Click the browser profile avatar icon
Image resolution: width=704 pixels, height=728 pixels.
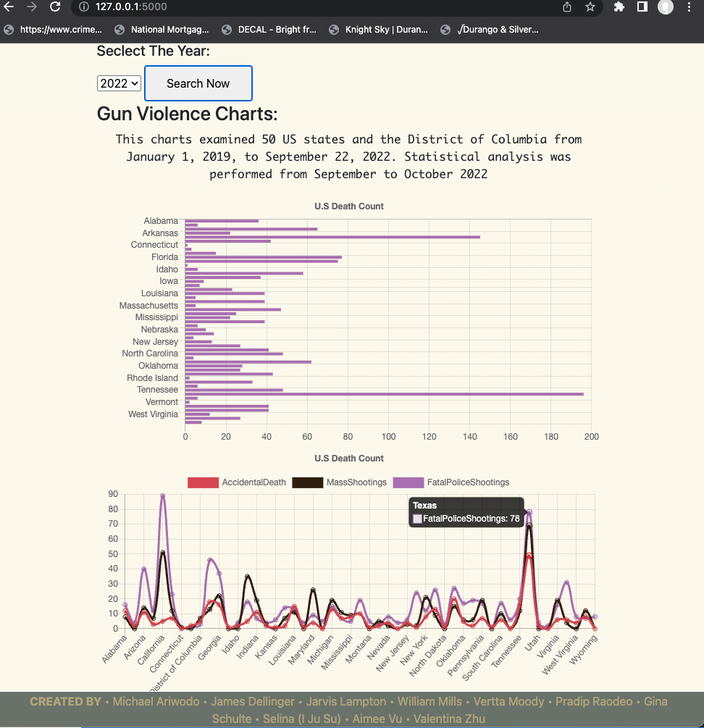click(x=665, y=8)
